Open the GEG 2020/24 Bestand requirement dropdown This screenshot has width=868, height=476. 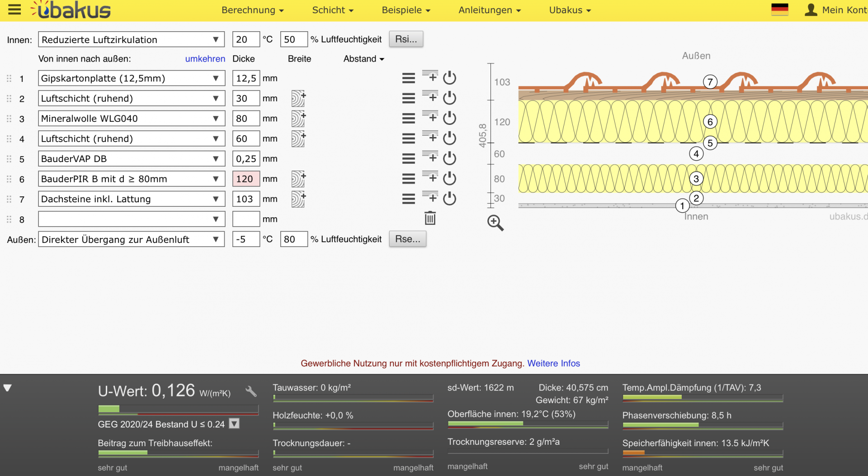click(x=234, y=424)
